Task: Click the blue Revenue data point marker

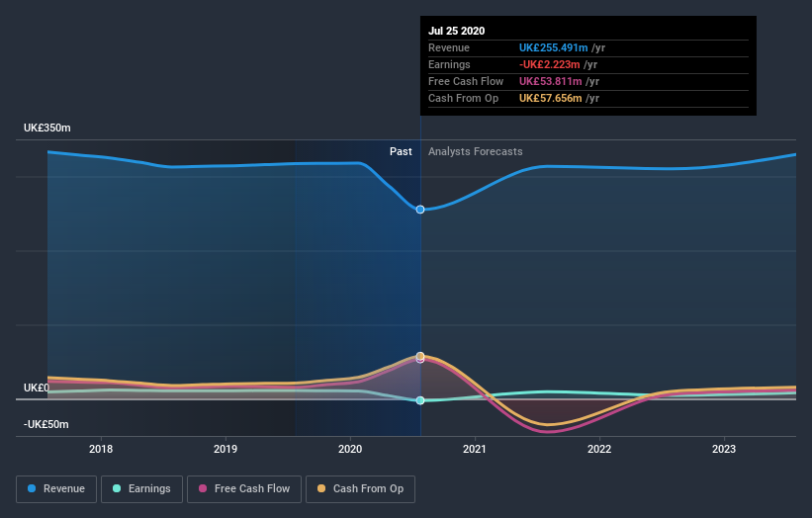Action: click(x=420, y=210)
